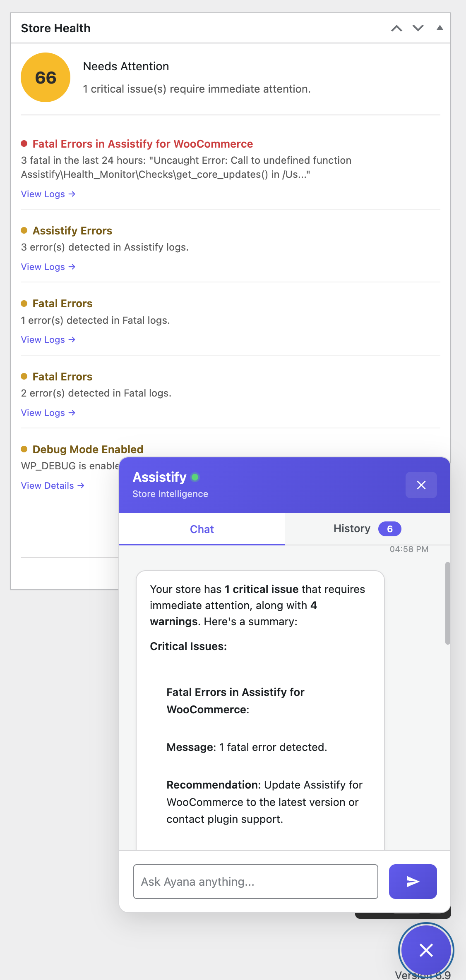Click the History count badge showing 6
Viewport: 466px width, 980px height.
point(389,529)
